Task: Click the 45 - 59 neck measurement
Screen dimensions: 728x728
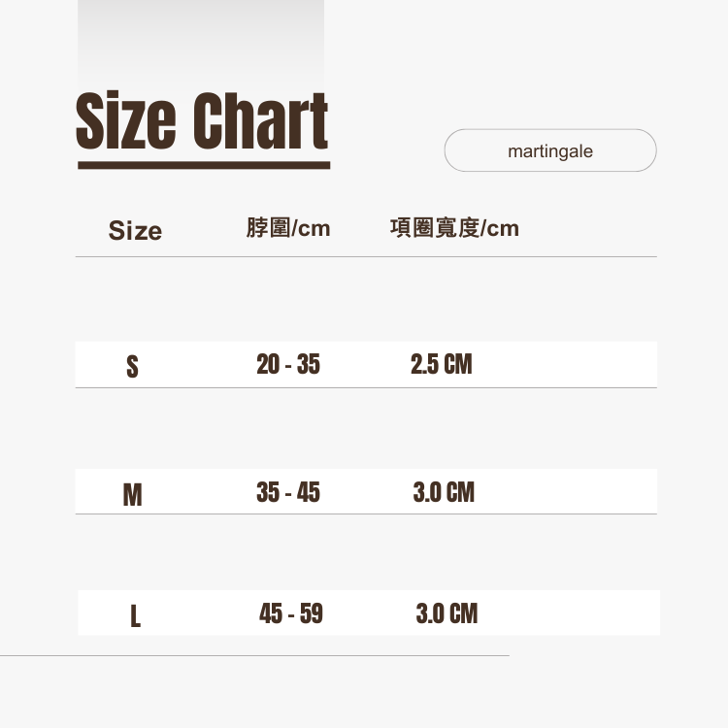Action: click(291, 614)
